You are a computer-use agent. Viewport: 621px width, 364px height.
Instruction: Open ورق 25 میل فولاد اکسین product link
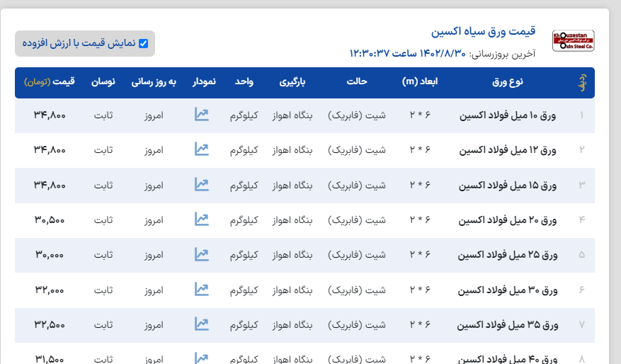[508, 254]
